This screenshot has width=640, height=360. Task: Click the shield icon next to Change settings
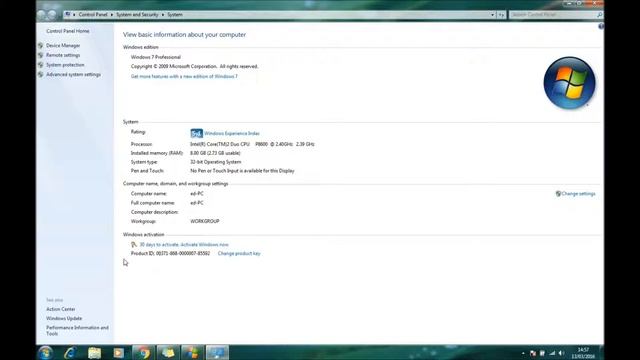tap(558, 194)
